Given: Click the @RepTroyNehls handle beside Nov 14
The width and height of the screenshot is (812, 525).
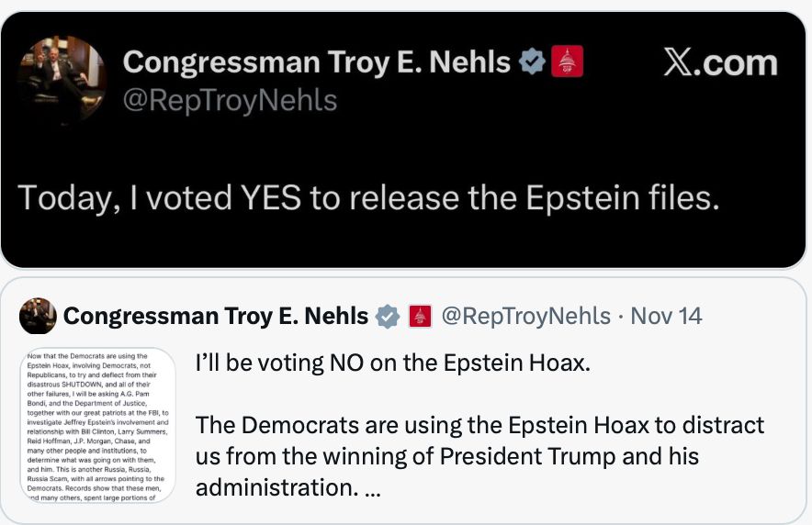Looking at the screenshot, I should [525, 317].
